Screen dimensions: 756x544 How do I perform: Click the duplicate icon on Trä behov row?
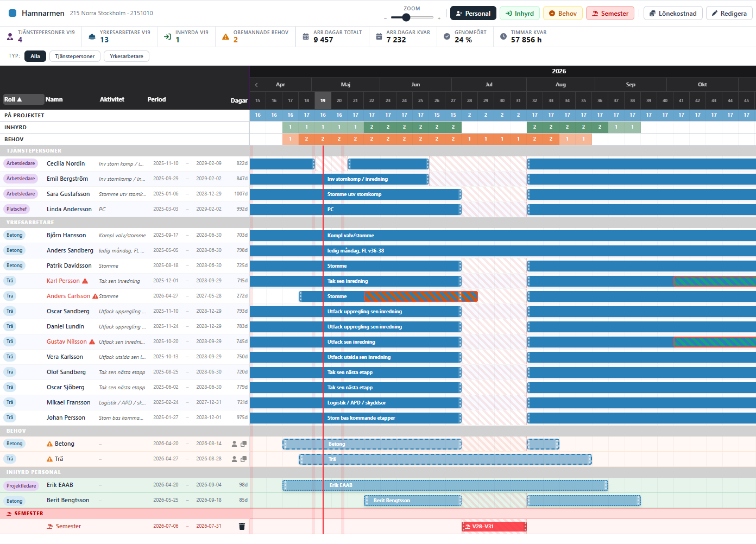point(244,459)
